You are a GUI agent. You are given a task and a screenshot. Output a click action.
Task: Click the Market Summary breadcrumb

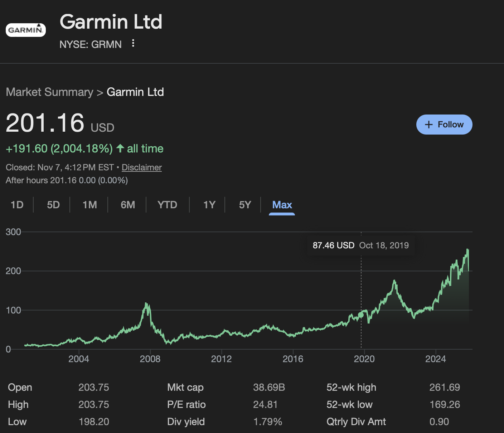pyautogui.click(x=49, y=92)
